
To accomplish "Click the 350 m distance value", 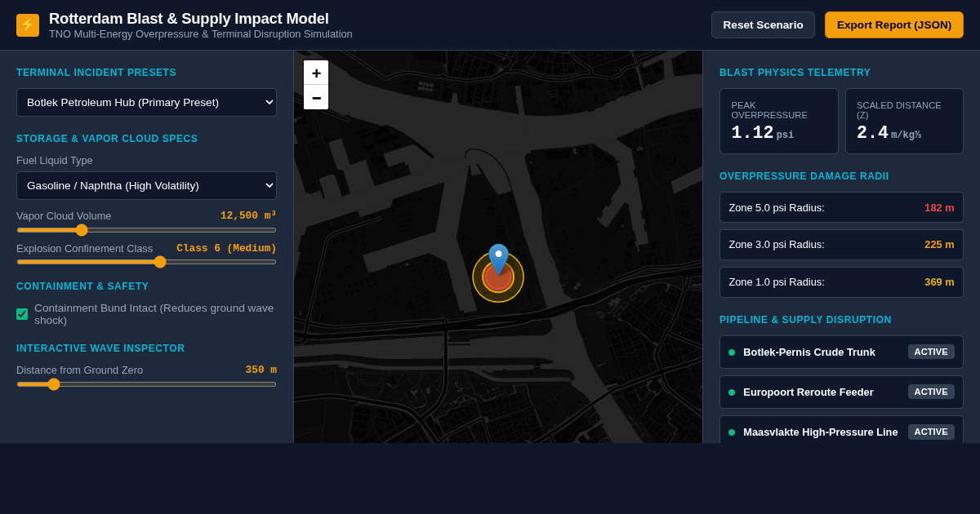I will (x=261, y=370).
